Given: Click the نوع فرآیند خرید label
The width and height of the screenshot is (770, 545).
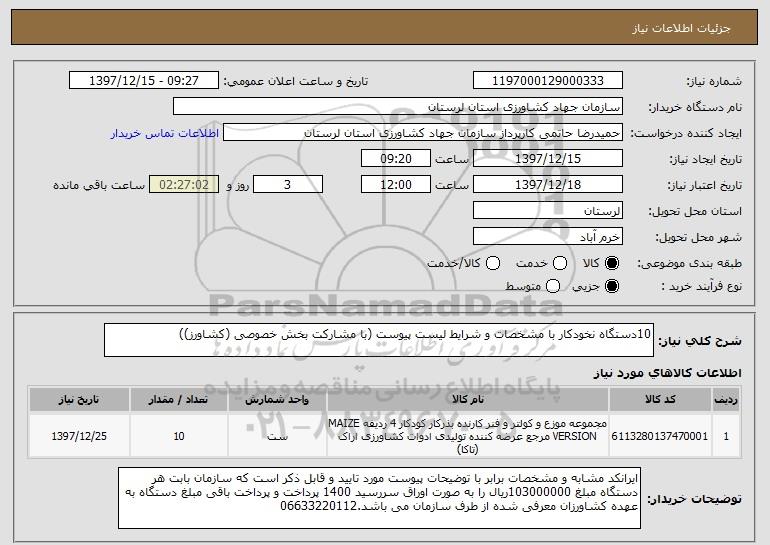Looking at the screenshot, I should [x=701, y=286].
